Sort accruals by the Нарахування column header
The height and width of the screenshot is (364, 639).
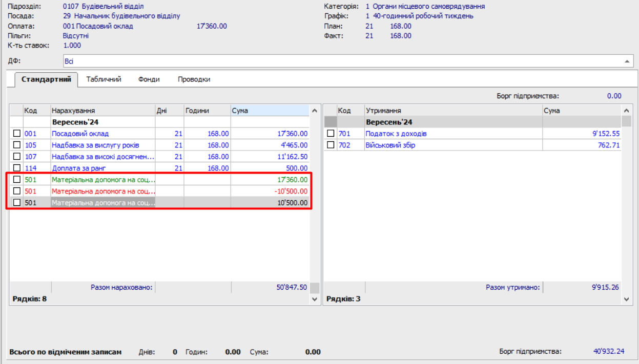[102, 111]
